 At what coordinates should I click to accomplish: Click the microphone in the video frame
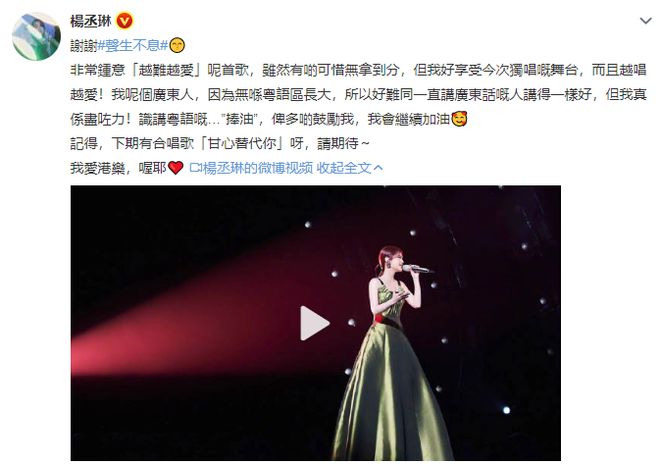(415, 269)
